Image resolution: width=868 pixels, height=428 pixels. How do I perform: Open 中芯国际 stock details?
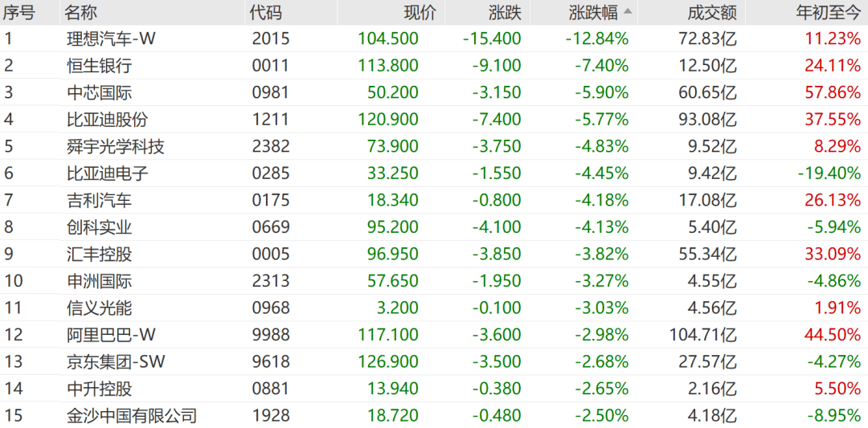100,92
